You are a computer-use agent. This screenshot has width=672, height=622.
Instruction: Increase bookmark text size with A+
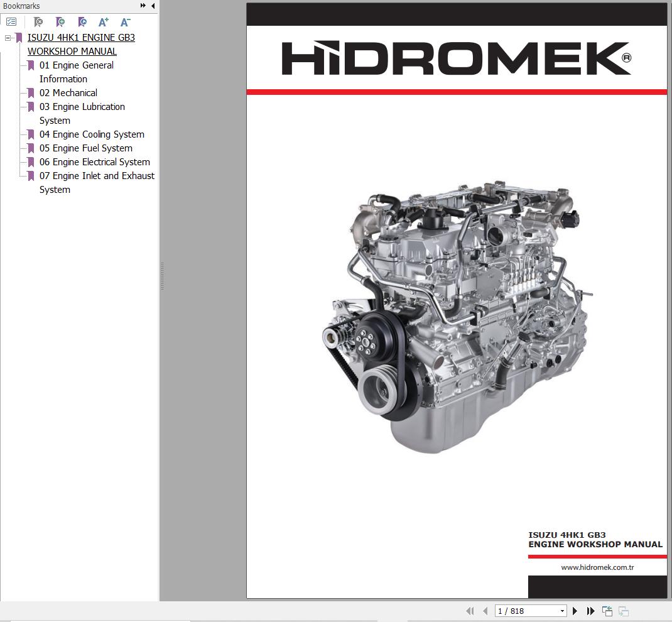(x=104, y=22)
